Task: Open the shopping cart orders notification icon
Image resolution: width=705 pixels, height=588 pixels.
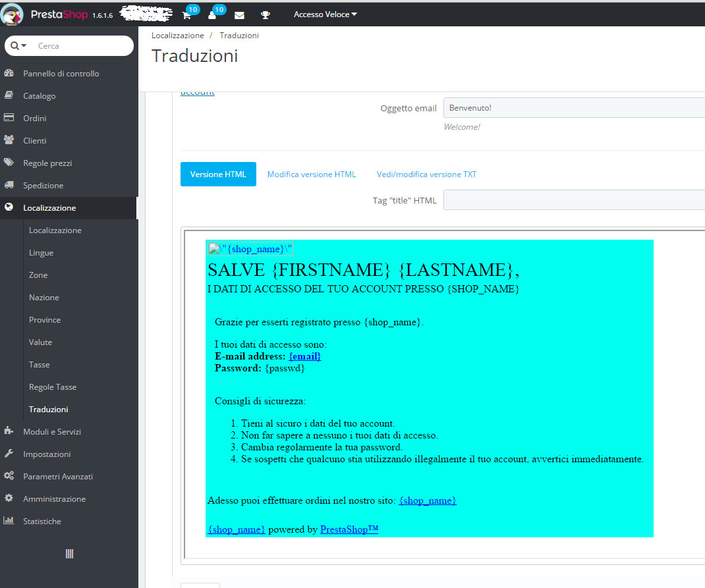Action: 186,15
